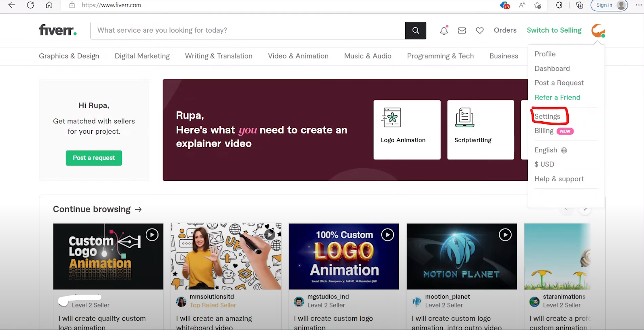This screenshot has height=330, width=644.
Task: Play the Custom Logo Animation gig video
Action: [x=152, y=235]
